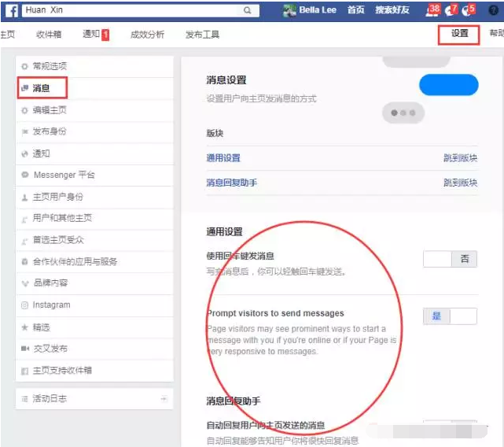Image resolution: width=504 pixels, height=447 pixels.
Task: Select 主页支持收件箱 in sidebar
Action: 94,371
